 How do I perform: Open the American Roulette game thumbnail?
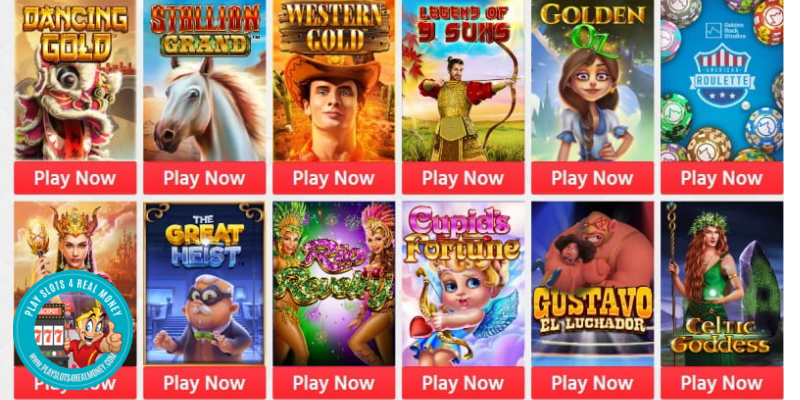click(x=722, y=81)
